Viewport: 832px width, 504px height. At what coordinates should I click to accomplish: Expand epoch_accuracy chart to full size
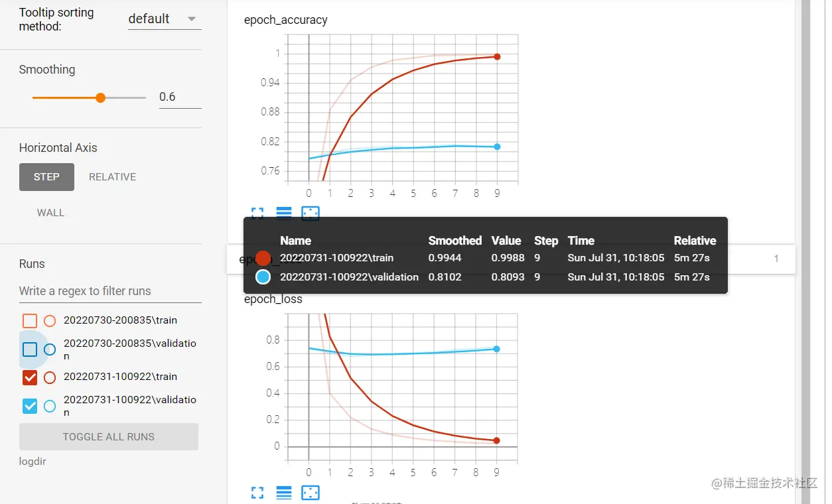click(x=257, y=213)
